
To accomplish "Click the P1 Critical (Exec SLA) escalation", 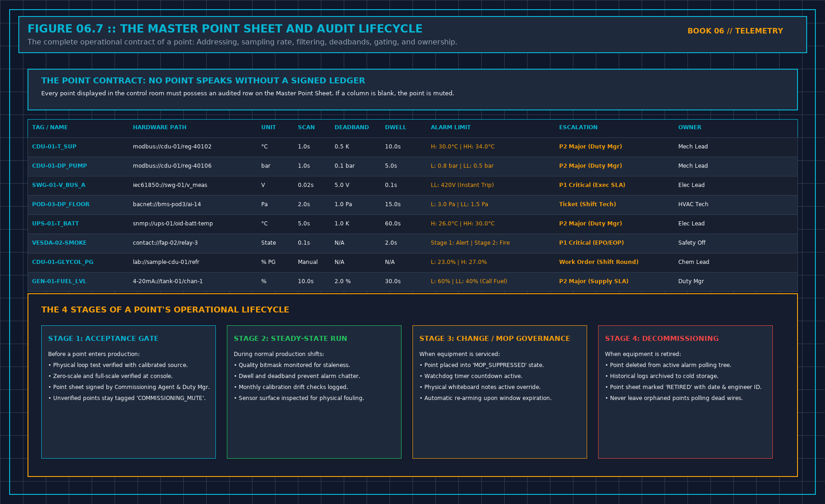I will 592,185.
